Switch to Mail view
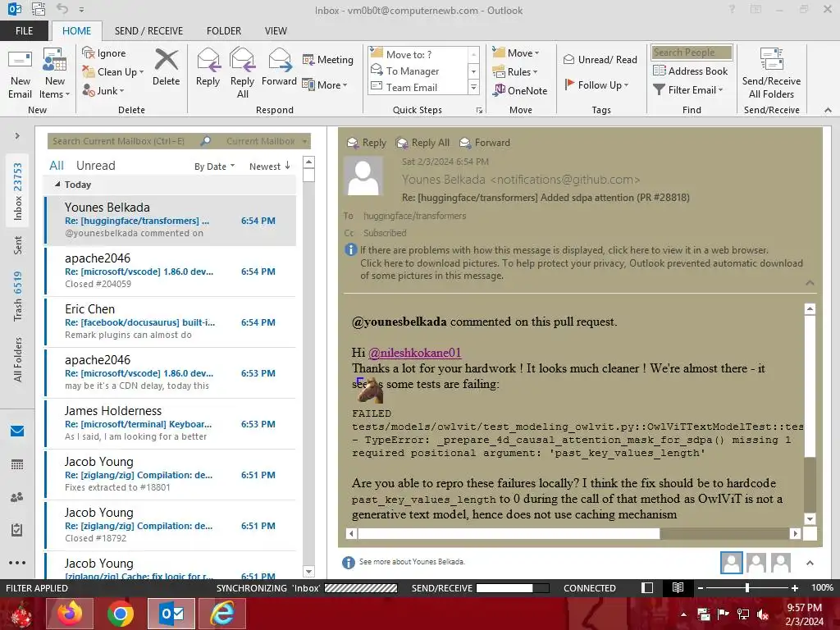Viewport: 840px width, 630px height. (x=17, y=431)
